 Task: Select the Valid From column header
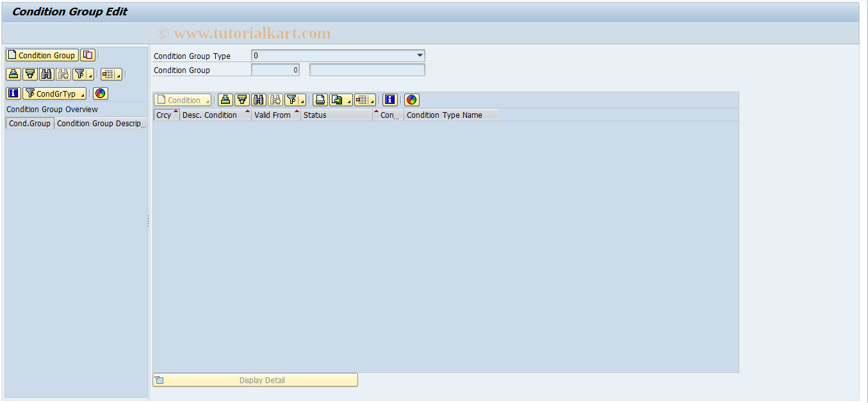[276, 115]
